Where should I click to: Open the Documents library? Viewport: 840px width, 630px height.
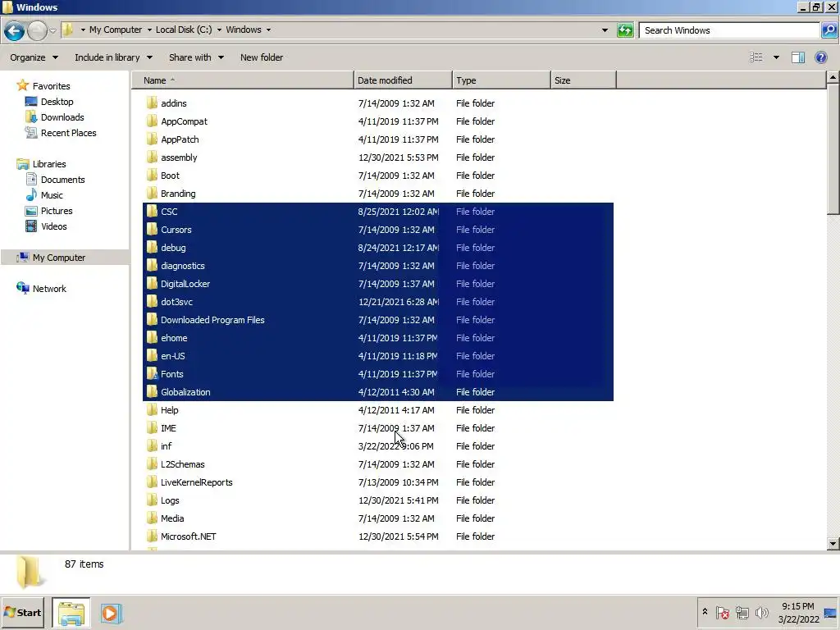point(62,180)
